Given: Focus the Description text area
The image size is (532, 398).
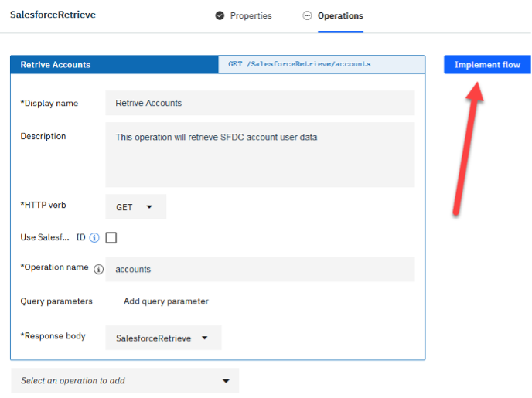Looking at the screenshot, I should [x=260, y=154].
